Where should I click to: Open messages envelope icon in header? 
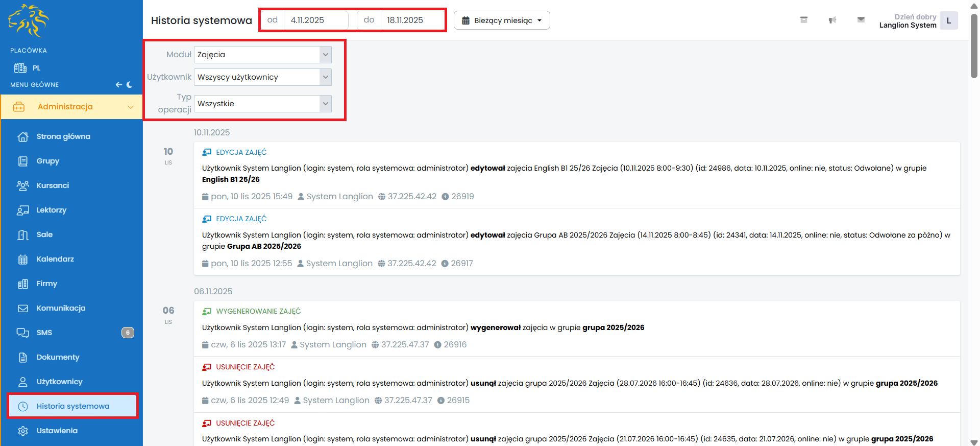click(x=861, y=20)
